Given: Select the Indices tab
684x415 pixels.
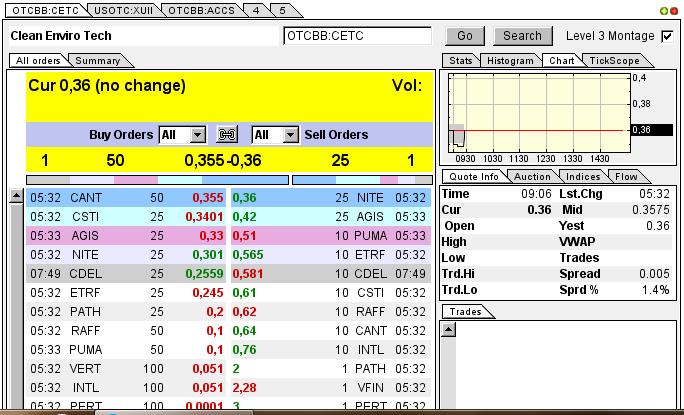Looking at the screenshot, I should pyautogui.click(x=583, y=177).
